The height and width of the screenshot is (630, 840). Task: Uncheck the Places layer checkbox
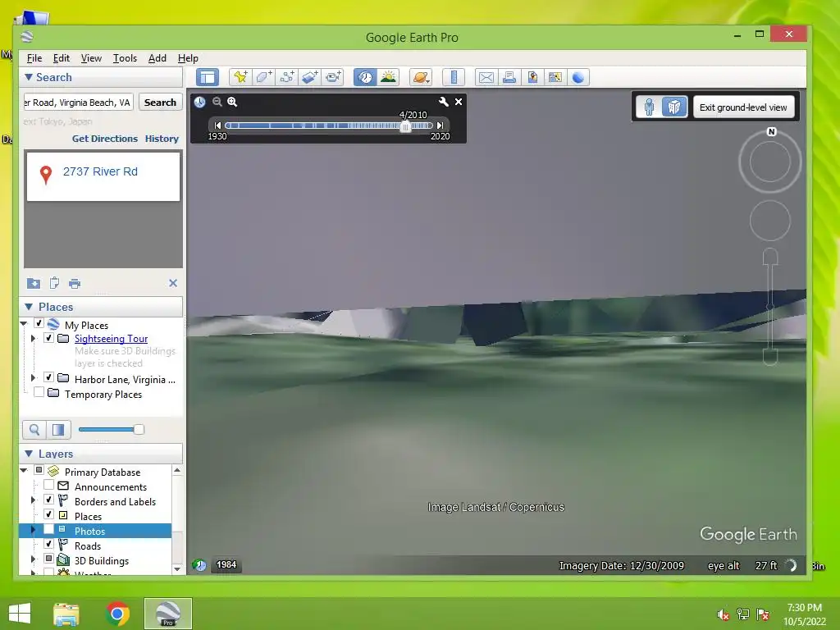48,515
